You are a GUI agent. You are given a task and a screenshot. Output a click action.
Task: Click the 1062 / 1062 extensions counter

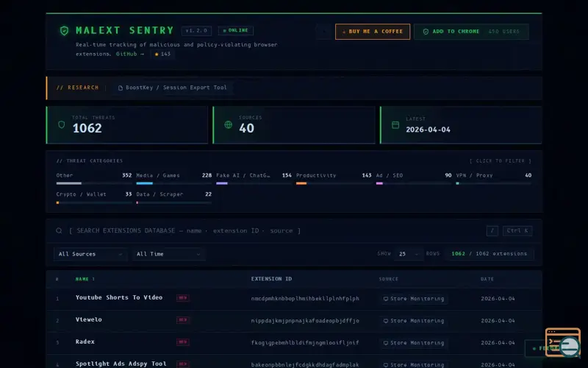pyautogui.click(x=489, y=254)
